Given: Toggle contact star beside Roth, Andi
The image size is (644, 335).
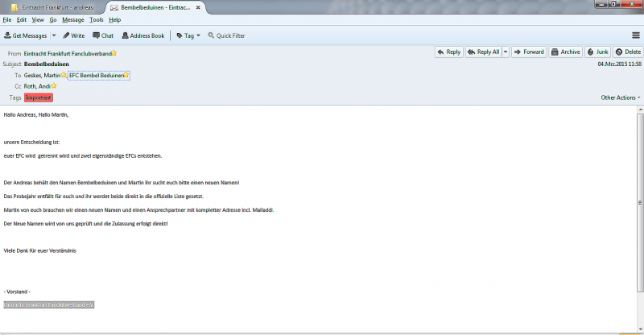Looking at the screenshot, I should pos(54,85).
